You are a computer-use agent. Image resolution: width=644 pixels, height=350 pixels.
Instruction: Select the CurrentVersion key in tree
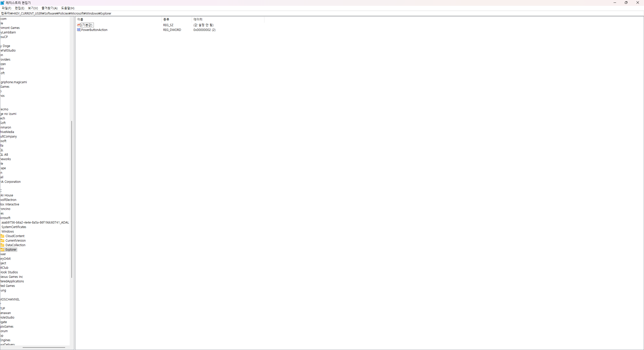(x=15, y=240)
